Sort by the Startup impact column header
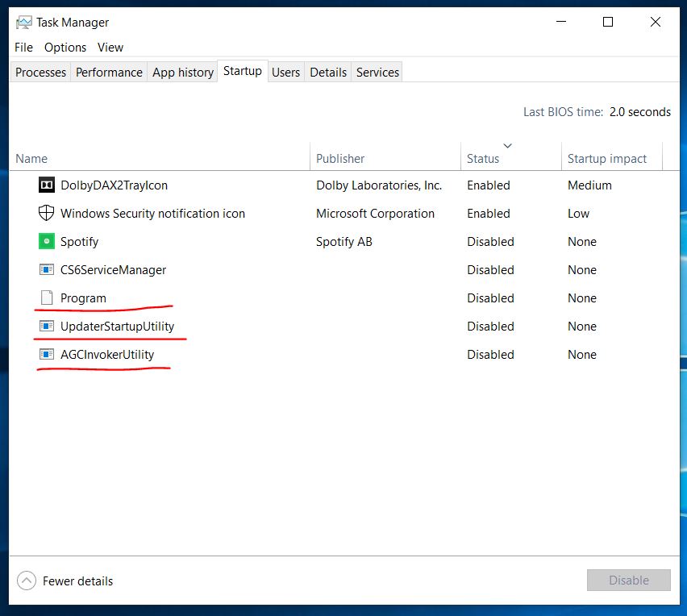 [612, 158]
